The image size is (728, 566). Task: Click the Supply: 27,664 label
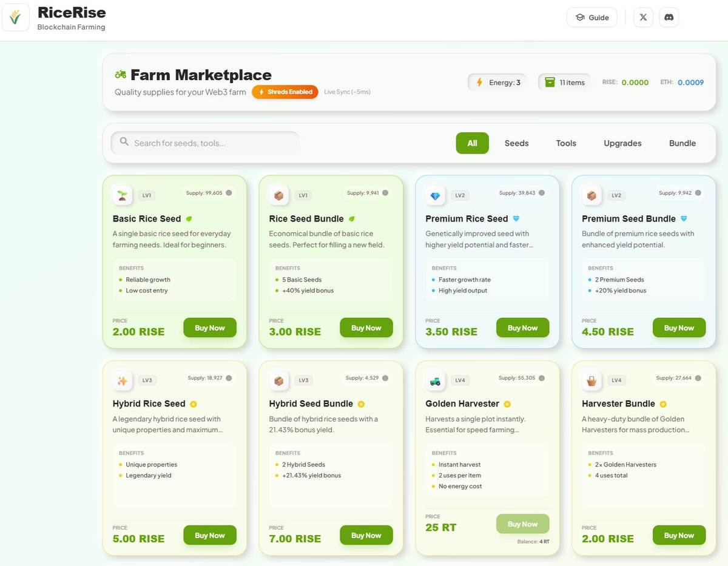click(673, 378)
